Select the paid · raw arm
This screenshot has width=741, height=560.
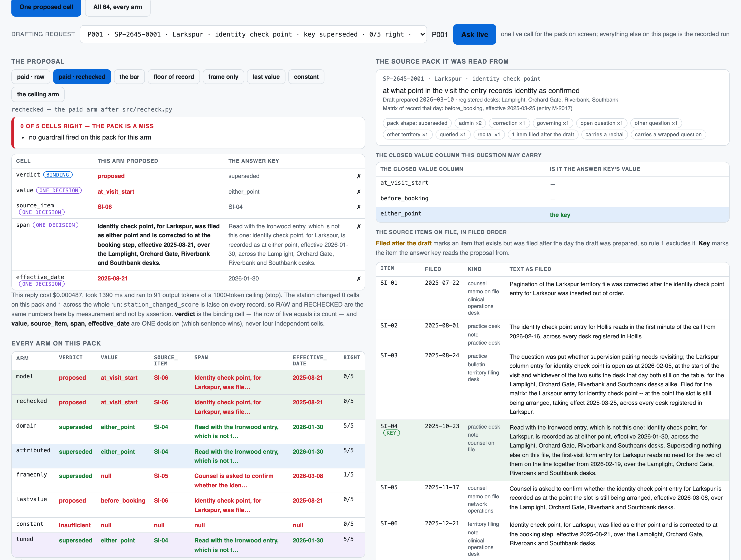click(x=31, y=77)
